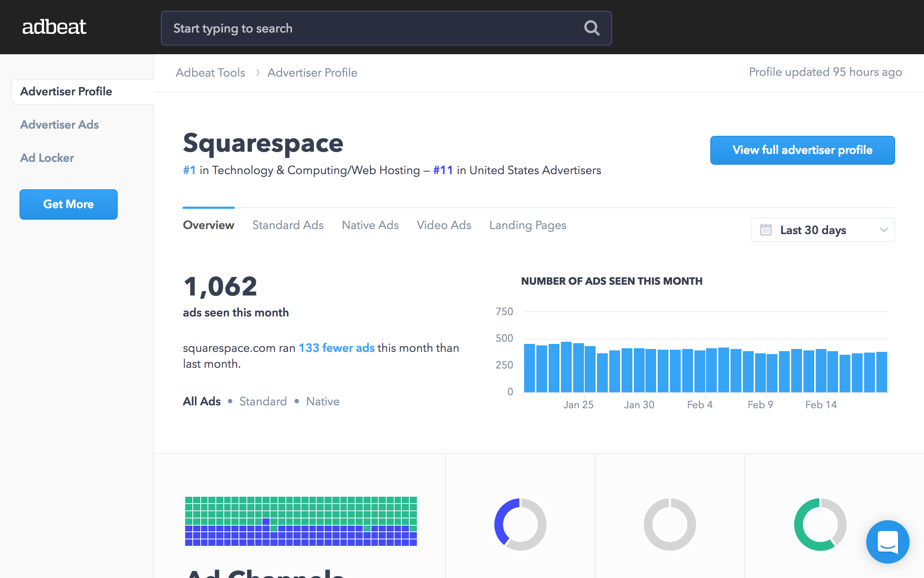Click the #11 United States rank link
This screenshot has width=924, height=578.
coord(443,170)
